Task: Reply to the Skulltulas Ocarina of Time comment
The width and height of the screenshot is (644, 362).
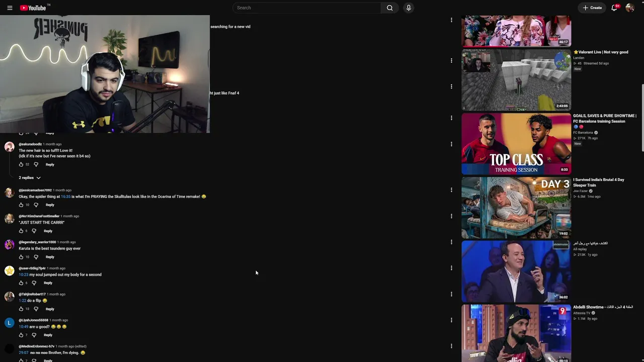Action: (x=50, y=205)
